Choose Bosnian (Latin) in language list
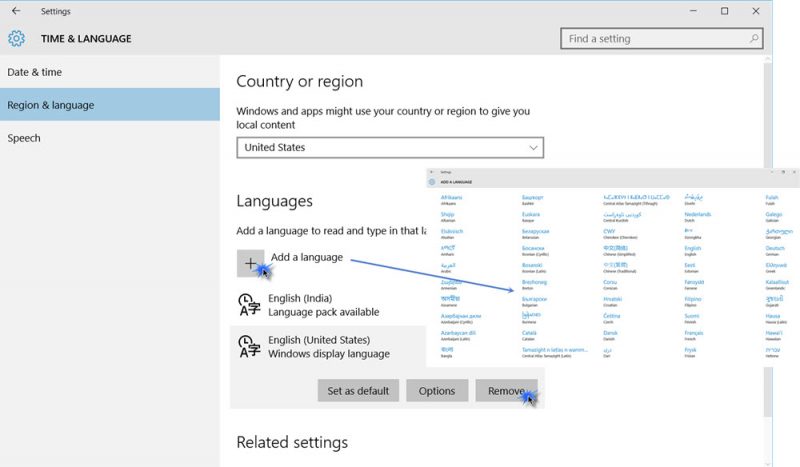The width and height of the screenshot is (800, 467). click(x=533, y=267)
